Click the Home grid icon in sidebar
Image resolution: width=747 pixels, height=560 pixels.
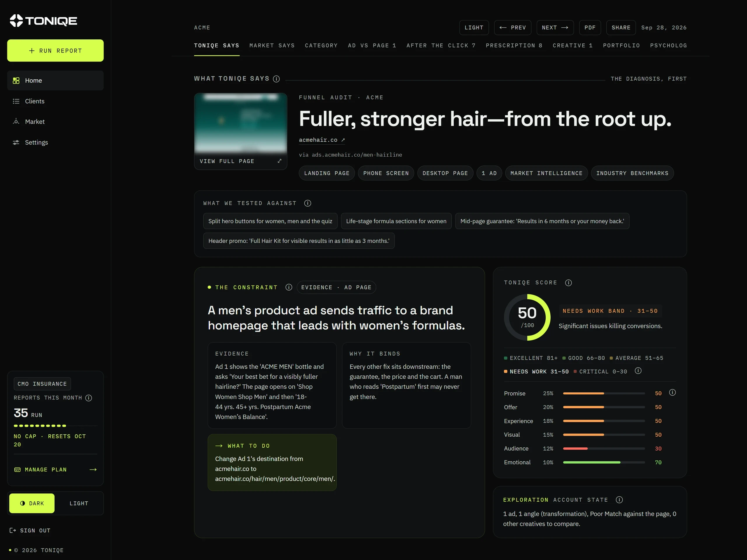click(16, 80)
